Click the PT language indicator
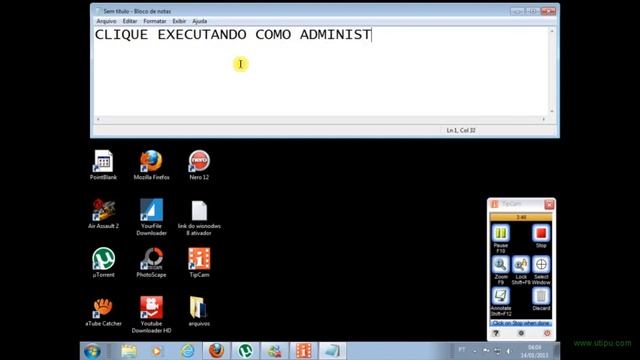Screen dimensions: 640x360 462,350
